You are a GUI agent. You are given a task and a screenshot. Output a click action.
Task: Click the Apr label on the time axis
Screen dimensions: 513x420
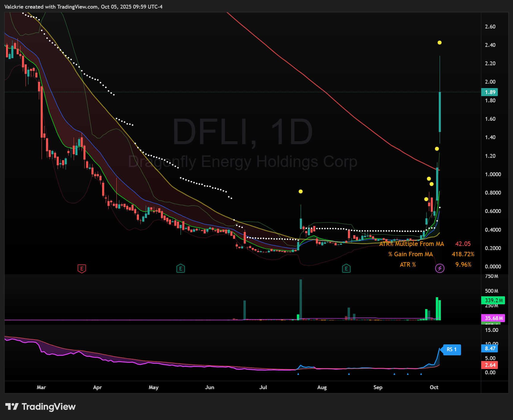[x=97, y=387]
